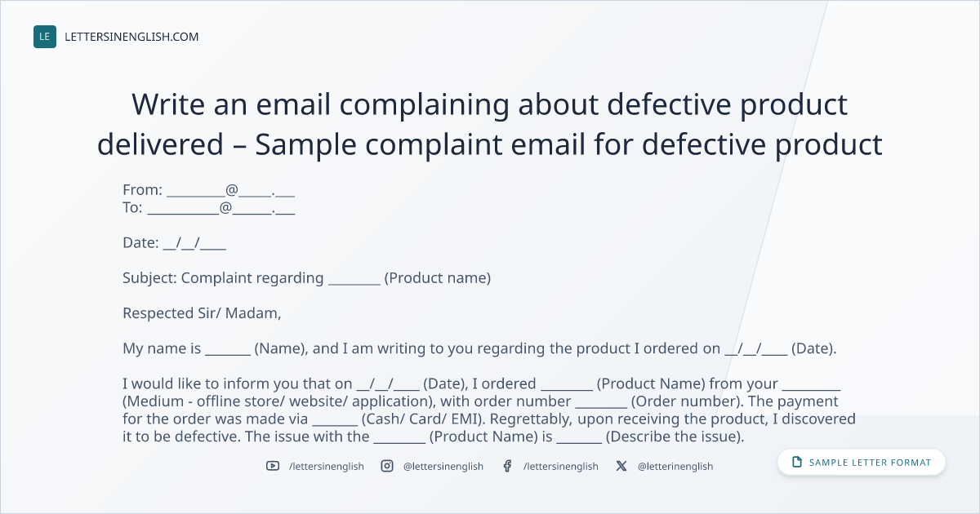
Task: Click the YouTube icon
Action: coord(272,466)
